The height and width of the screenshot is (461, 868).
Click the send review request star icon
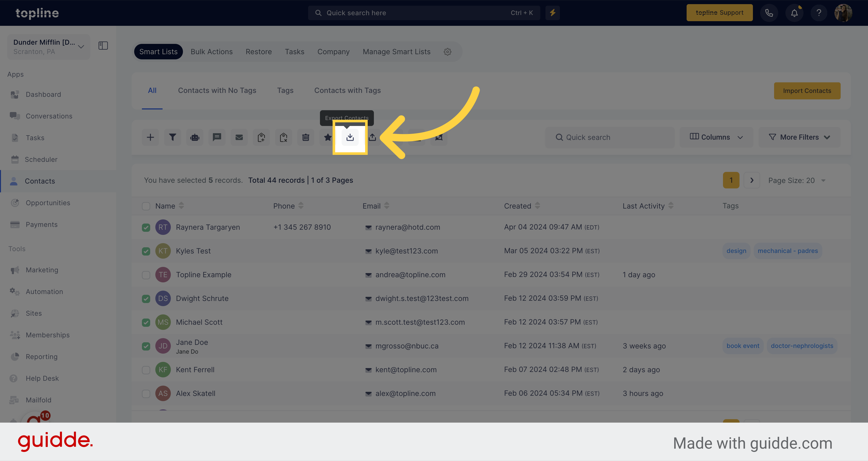[327, 137]
